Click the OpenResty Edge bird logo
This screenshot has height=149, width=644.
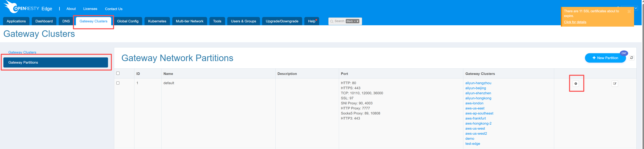click(x=10, y=7)
